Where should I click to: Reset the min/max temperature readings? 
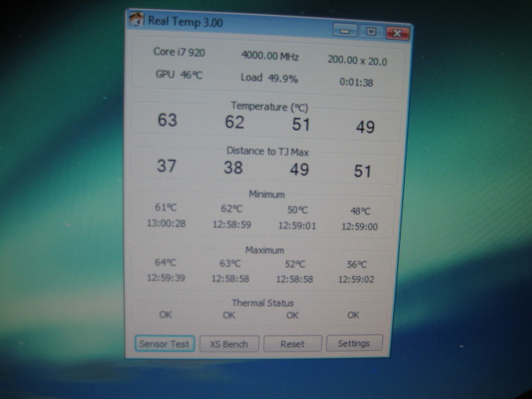(293, 343)
